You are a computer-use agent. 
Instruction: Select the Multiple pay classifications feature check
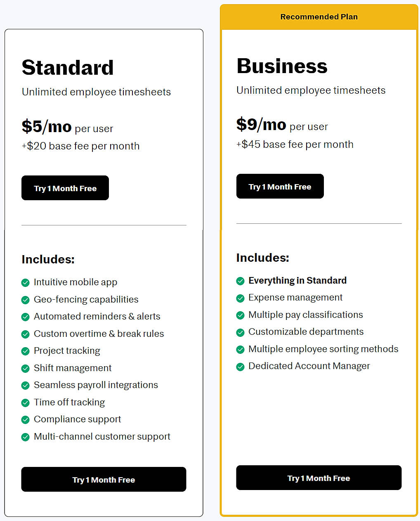[x=241, y=315]
